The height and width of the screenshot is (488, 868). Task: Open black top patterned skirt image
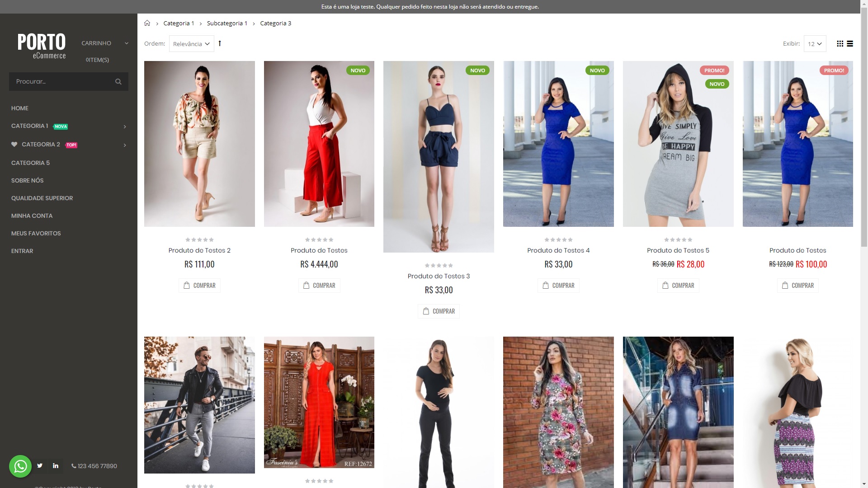coord(798,412)
